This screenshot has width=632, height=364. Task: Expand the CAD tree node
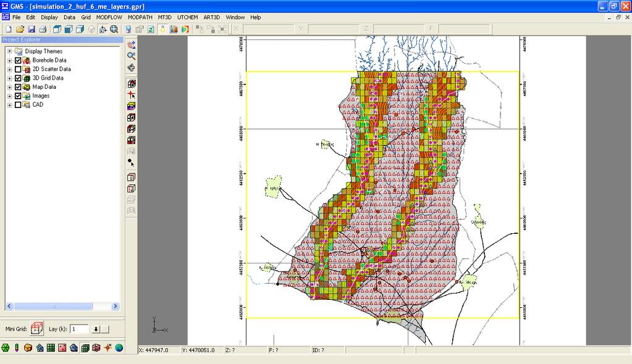pyautogui.click(x=9, y=105)
